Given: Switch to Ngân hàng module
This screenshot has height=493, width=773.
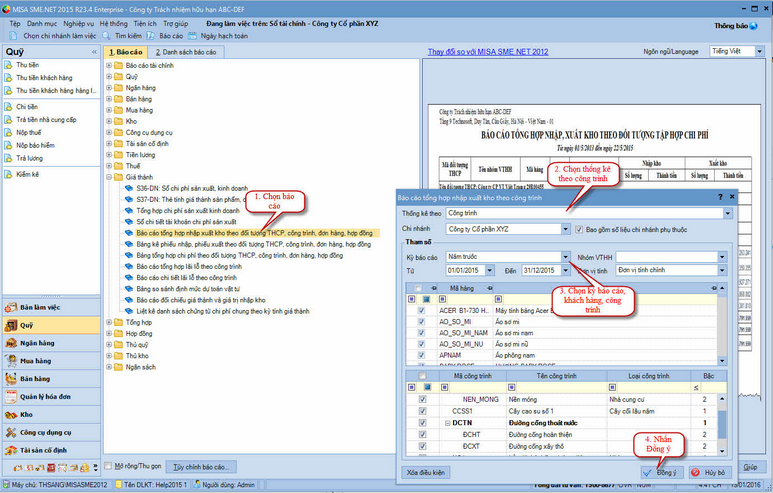Looking at the screenshot, I should click(x=51, y=343).
